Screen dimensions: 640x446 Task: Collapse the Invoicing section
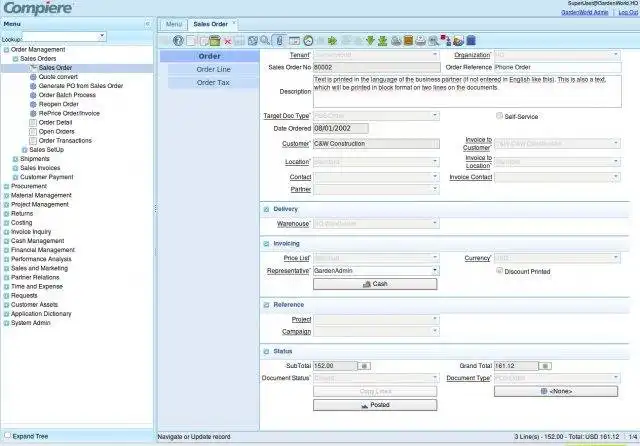(x=267, y=244)
